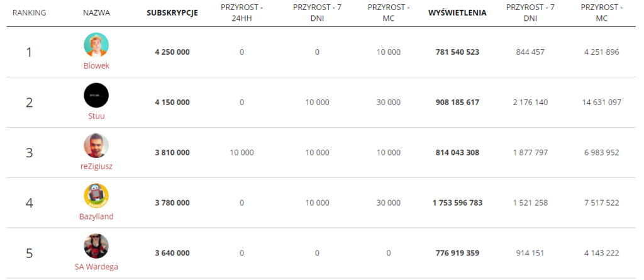This screenshot has height=280, width=644.
Task: Click Stuu's monthly views growth 14 631 097
Action: coord(601,103)
